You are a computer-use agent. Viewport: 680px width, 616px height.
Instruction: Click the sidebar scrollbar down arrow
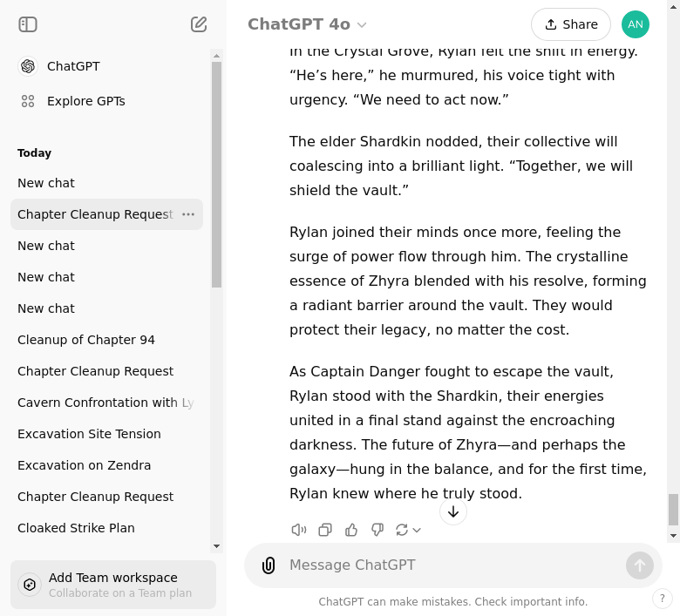pos(217,546)
